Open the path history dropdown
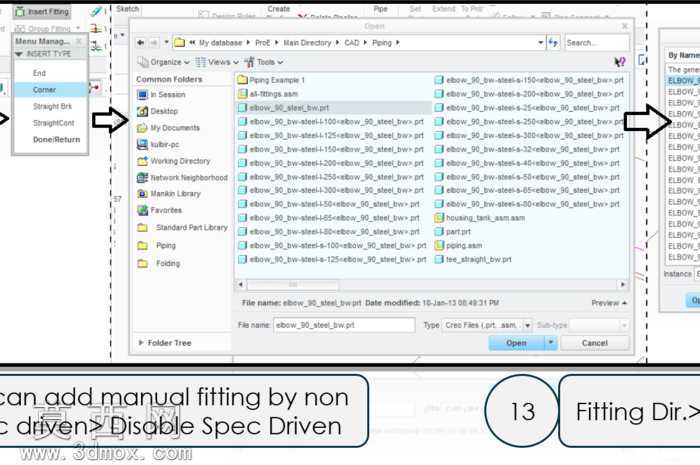The height and width of the screenshot is (465, 700). [541, 43]
